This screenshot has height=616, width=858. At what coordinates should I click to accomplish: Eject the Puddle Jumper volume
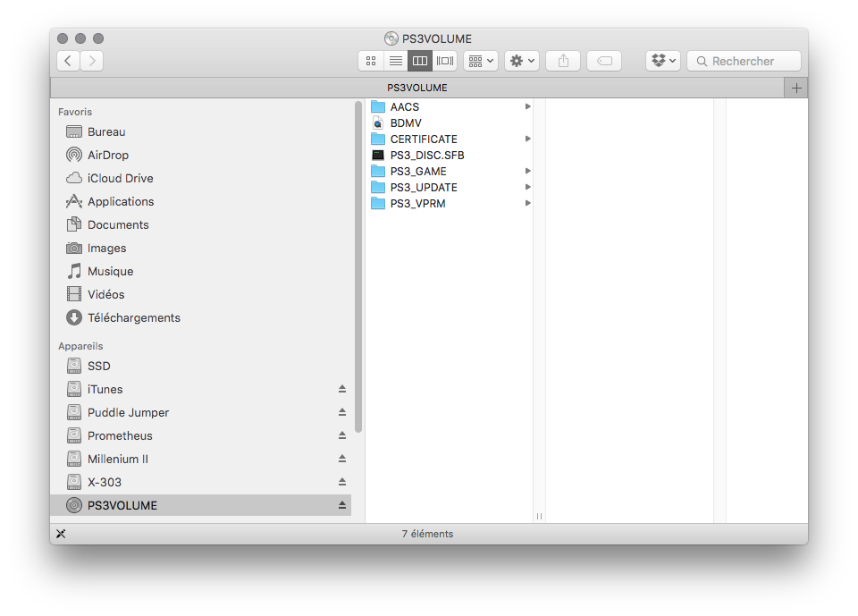(x=342, y=412)
